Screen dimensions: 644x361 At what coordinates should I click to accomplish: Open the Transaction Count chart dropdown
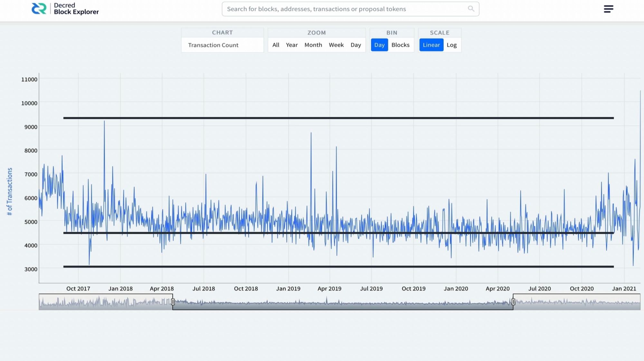[x=222, y=45]
